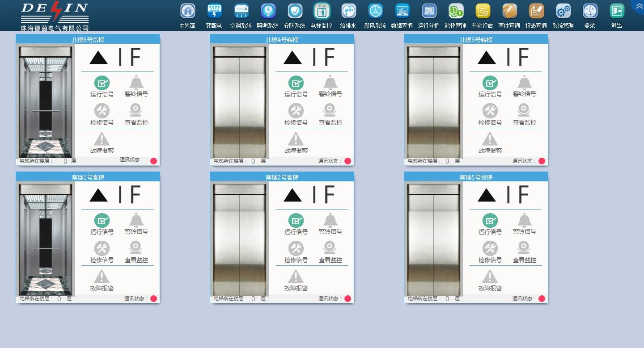Click 警铃信号 bell in 南楼2号客梯 card
The image size is (644, 348).
pyautogui.click(x=330, y=220)
